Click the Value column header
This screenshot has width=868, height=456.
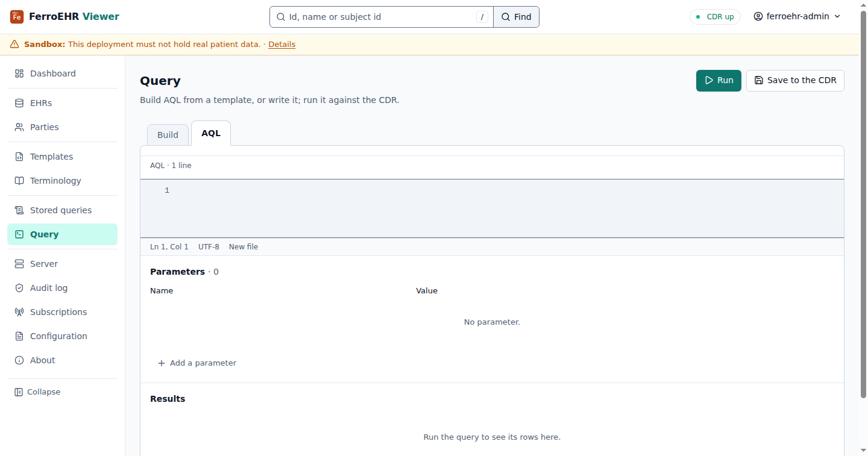427,291
